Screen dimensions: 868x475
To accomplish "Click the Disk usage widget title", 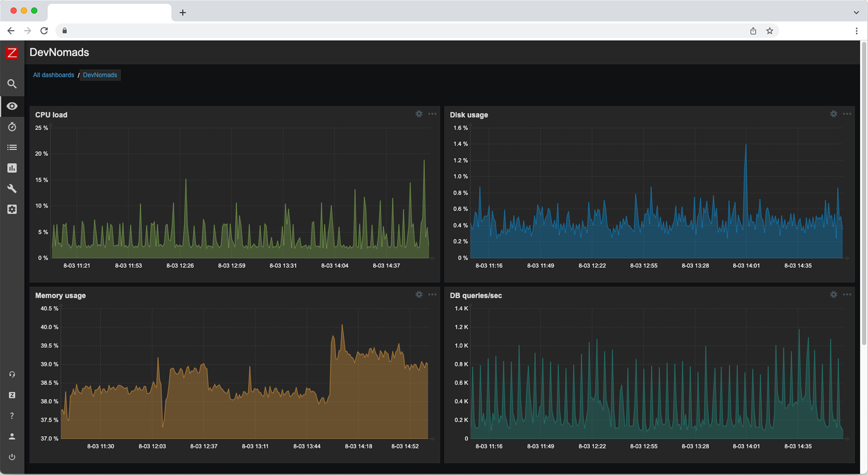I will pos(469,115).
